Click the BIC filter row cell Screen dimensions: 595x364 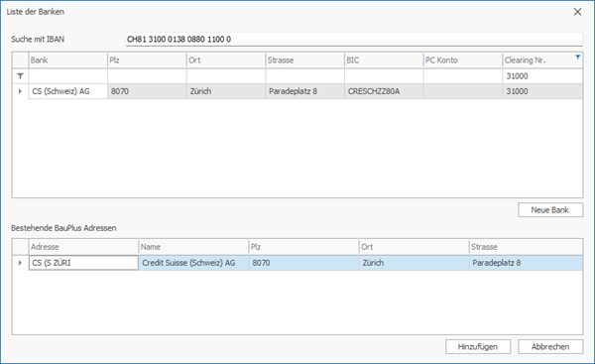click(384, 76)
